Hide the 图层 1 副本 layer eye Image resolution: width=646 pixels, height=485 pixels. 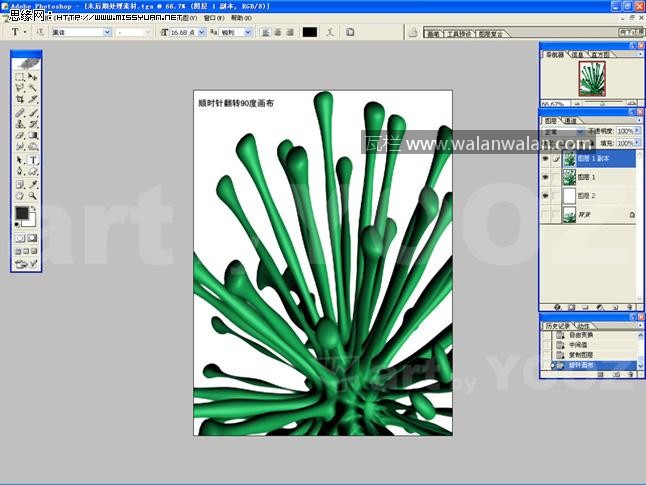(546, 158)
